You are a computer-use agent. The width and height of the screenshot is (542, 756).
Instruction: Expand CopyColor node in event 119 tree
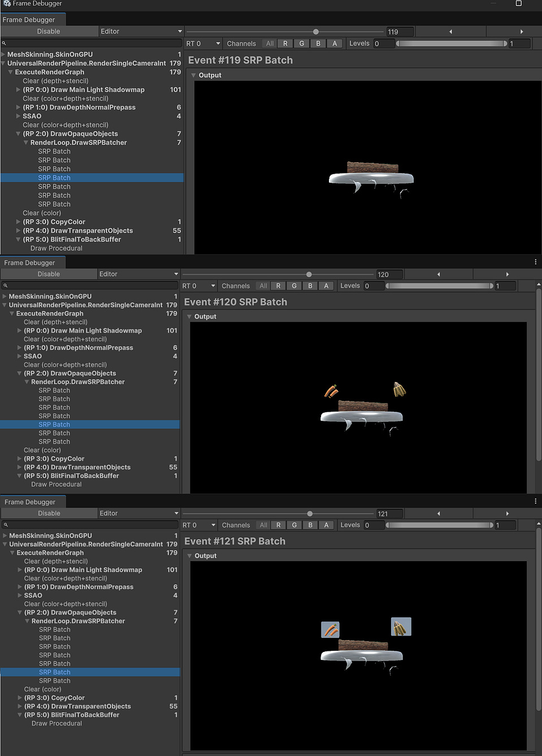[18, 222]
